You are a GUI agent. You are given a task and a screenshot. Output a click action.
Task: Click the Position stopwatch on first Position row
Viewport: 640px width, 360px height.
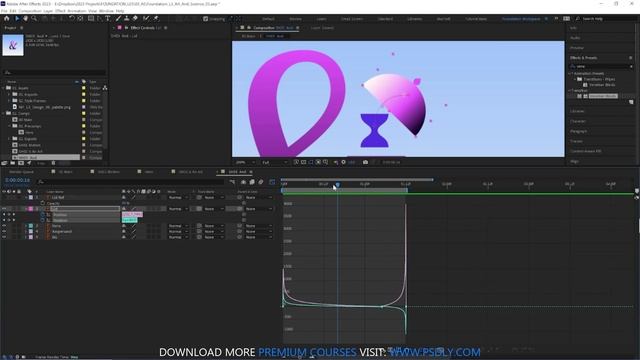click(x=42, y=215)
